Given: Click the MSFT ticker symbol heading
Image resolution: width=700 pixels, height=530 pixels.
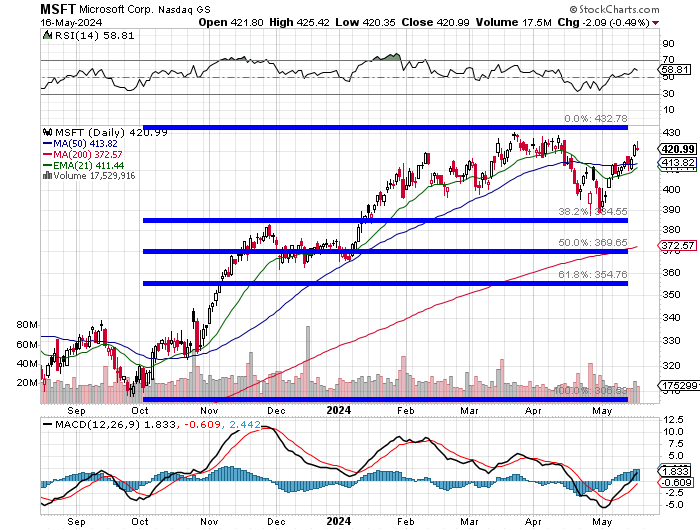Looking at the screenshot, I should (59, 8).
